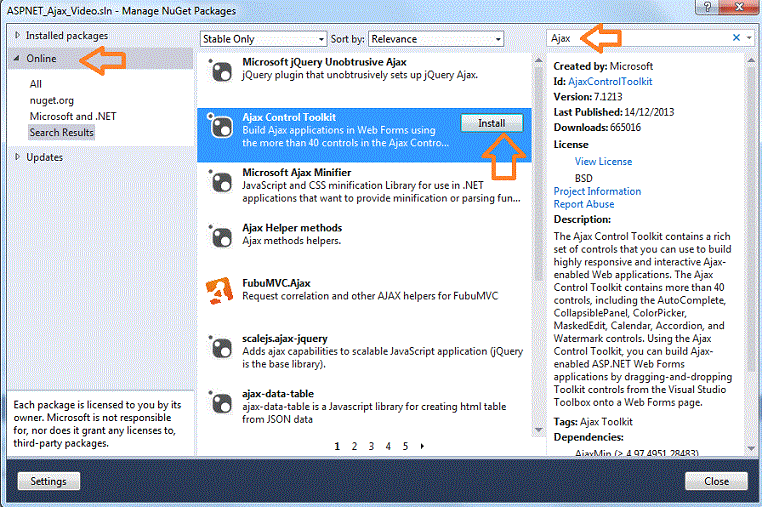Click results page 1 indicator
This screenshot has width=762, height=507.
coord(337,446)
